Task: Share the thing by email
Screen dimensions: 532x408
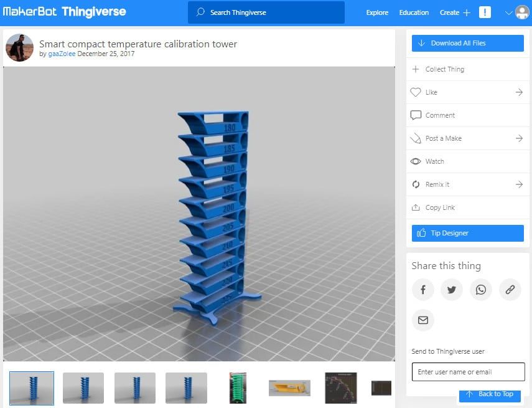Action: tap(423, 320)
